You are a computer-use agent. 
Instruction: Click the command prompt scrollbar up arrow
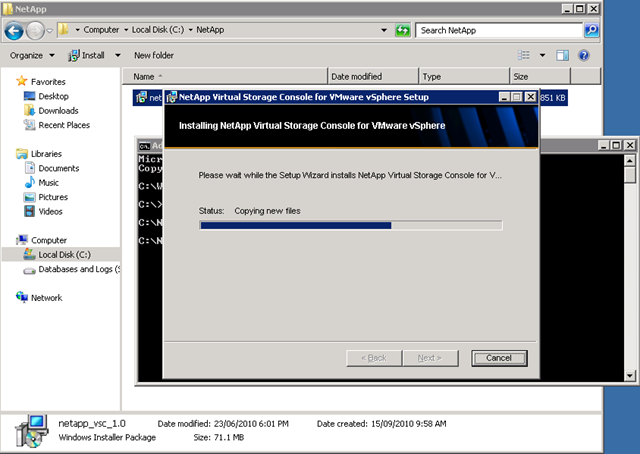[x=630, y=160]
